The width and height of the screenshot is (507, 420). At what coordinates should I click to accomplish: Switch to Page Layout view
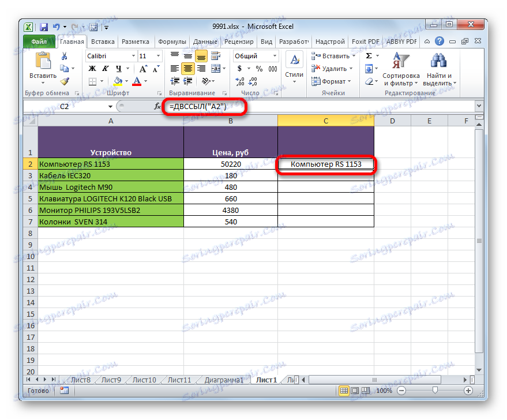tap(354, 391)
